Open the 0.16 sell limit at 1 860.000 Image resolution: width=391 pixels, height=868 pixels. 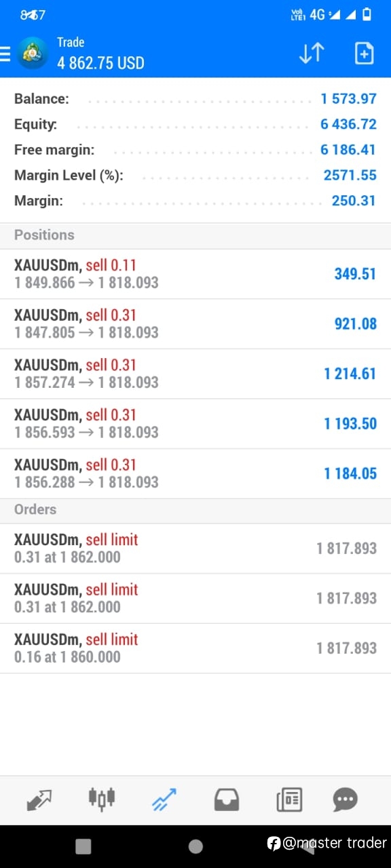pyautogui.click(x=195, y=648)
